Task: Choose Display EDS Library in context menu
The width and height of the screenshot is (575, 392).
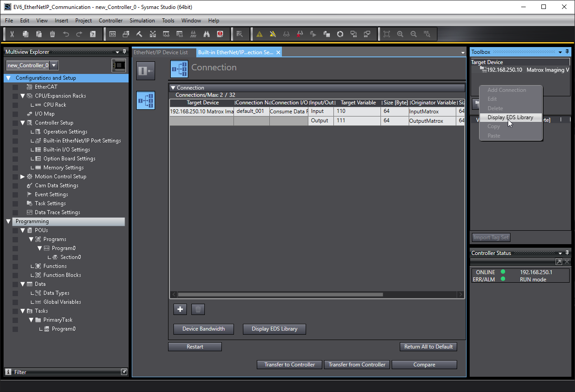Action: click(x=510, y=117)
